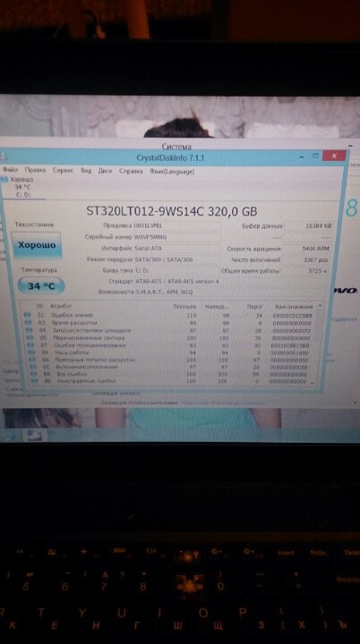Click the Start button on the taskbar

coord(11,435)
